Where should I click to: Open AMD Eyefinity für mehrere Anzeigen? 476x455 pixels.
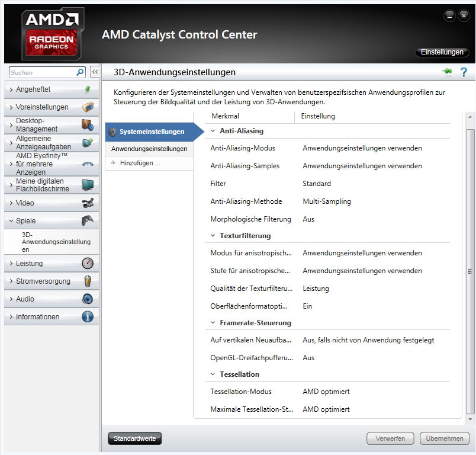(x=52, y=164)
